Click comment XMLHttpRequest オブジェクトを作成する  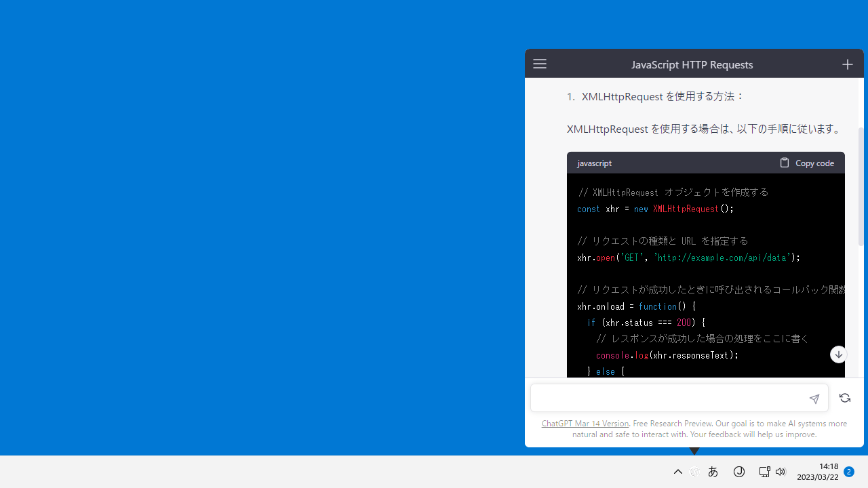tap(673, 192)
